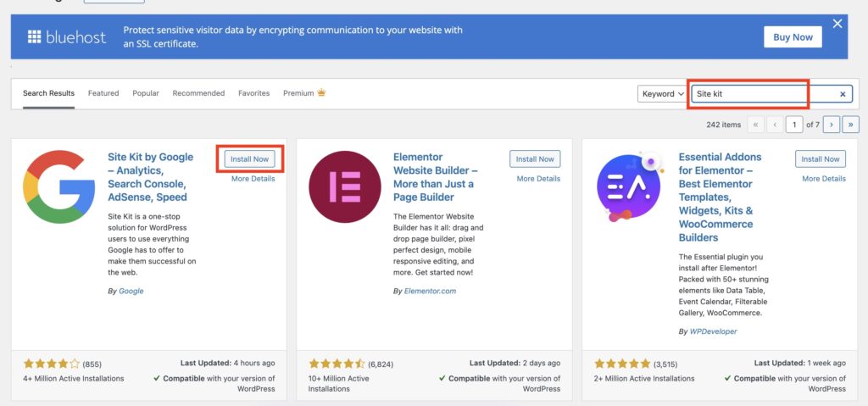
Task: Click the Google logo plugin thumbnail
Action: click(x=59, y=186)
